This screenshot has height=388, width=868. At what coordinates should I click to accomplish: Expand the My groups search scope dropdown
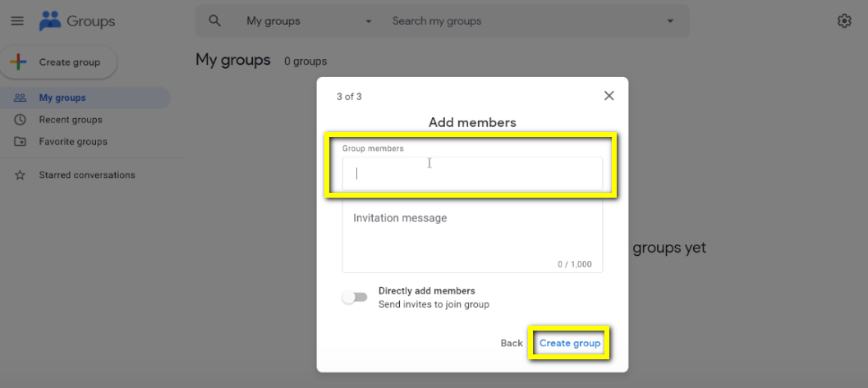tap(369, 21)
